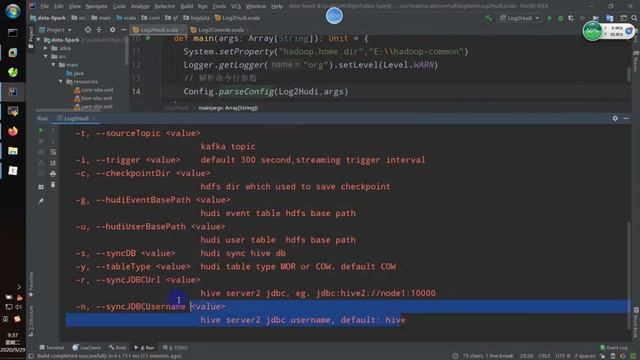Open the Build tool window
The image size is (640, 360).
pyautogui.click(x=118, y=348)
